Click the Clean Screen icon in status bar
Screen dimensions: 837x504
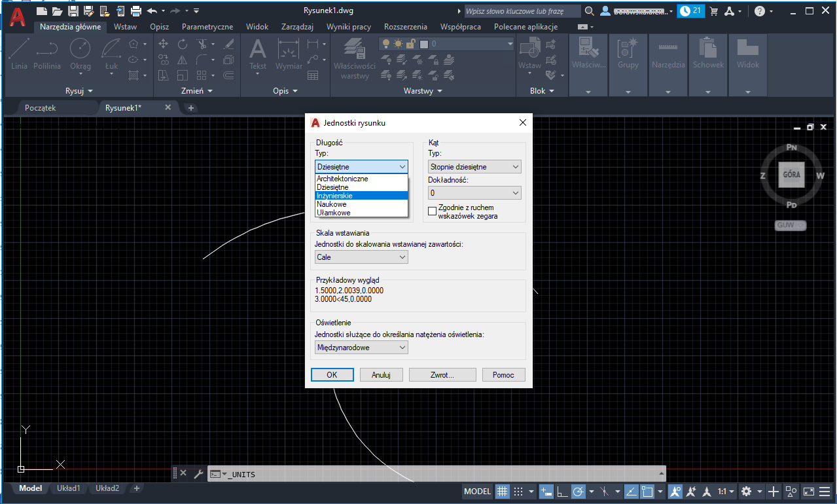pyautogui.click(x=809, y=491)
